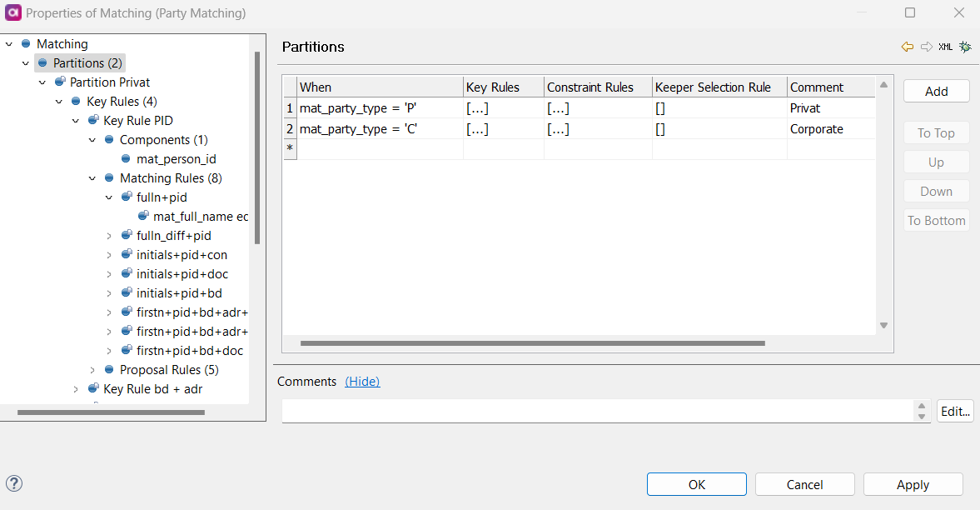Collapse the Matching root node

[9, 44]
